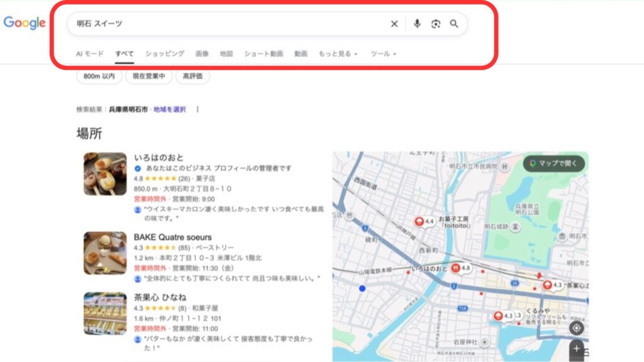This screenshot has width=644, height=362.
Task: Click the magnifying glass search icon
Action: click(455, 24)
